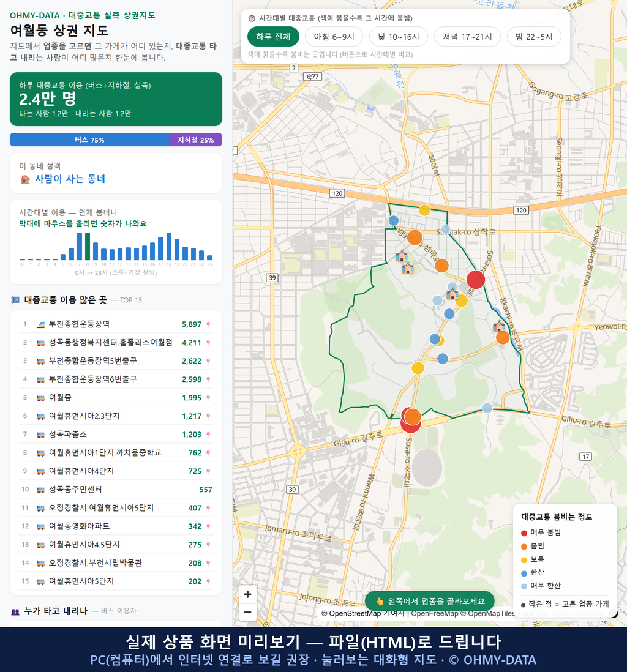
Task: Select 여월휴먼시아4단지 row
Action: (116, 471)
